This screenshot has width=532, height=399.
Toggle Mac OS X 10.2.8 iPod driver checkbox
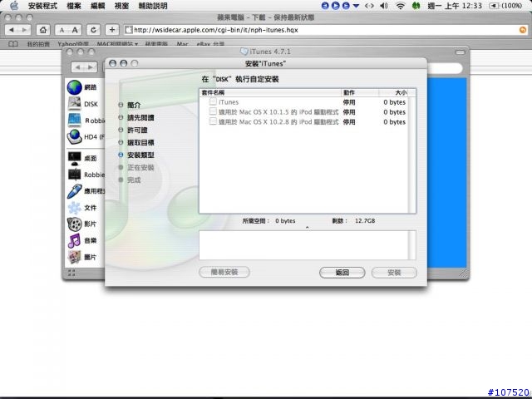[x=213, y=121]
